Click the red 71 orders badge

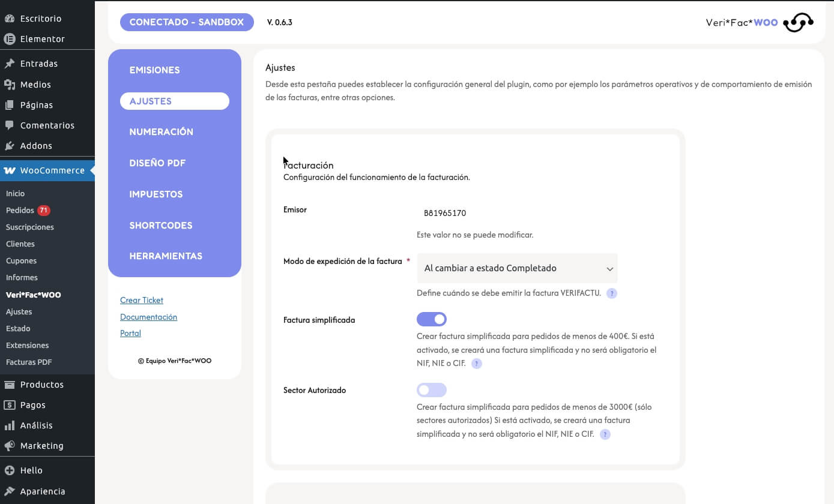44,211
